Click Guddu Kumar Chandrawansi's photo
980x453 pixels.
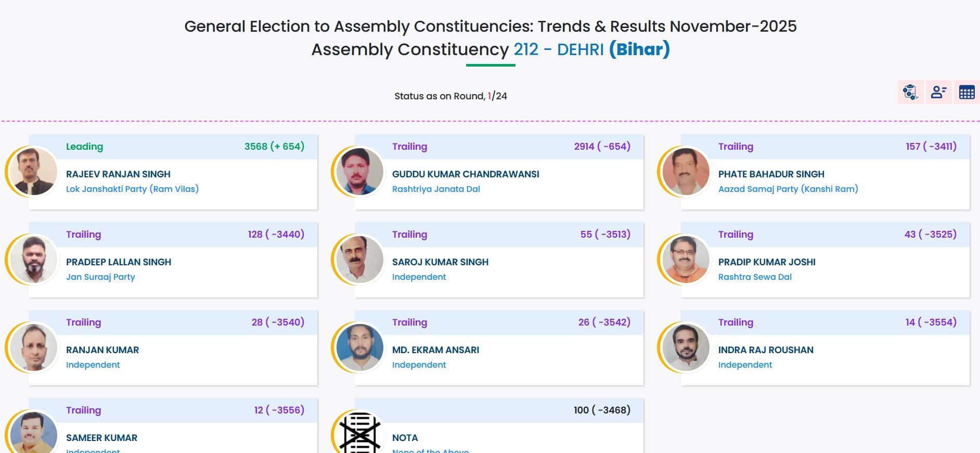359,172
